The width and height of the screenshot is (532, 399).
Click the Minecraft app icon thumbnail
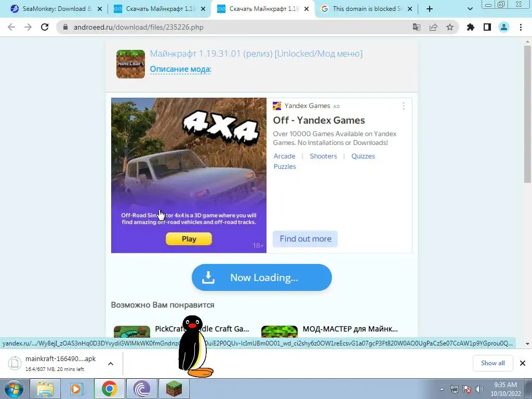click(130, 64)
